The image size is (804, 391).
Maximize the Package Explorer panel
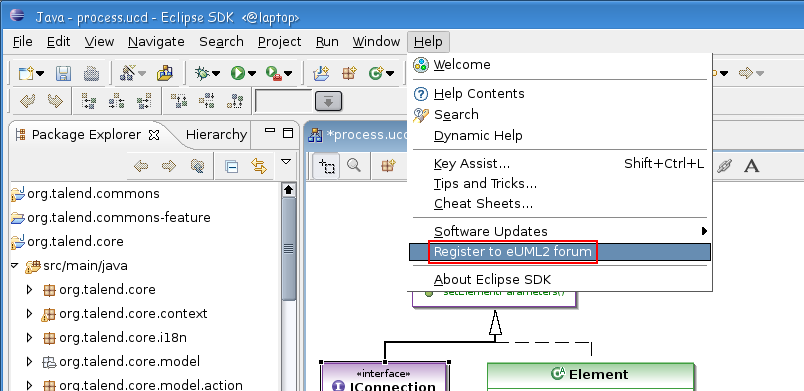288,133
